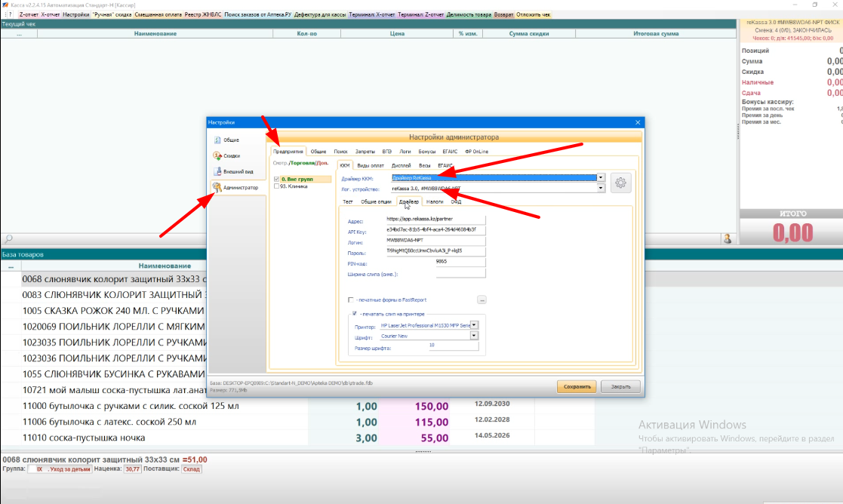Select the Общие section icon in the sidebar
The image size is (843, 504).
click(x=217, y=140)
